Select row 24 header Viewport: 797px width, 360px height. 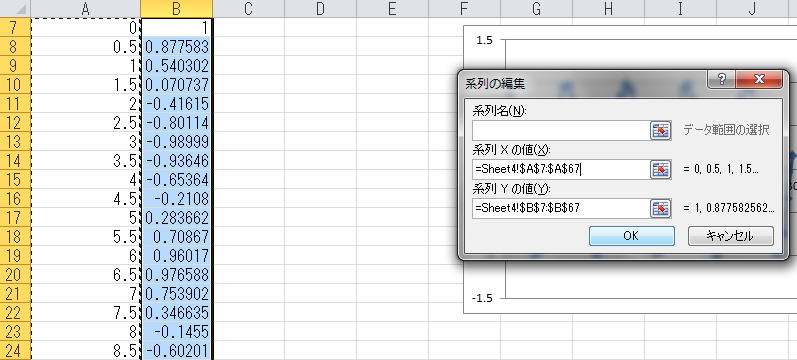[x=15, y=350]
